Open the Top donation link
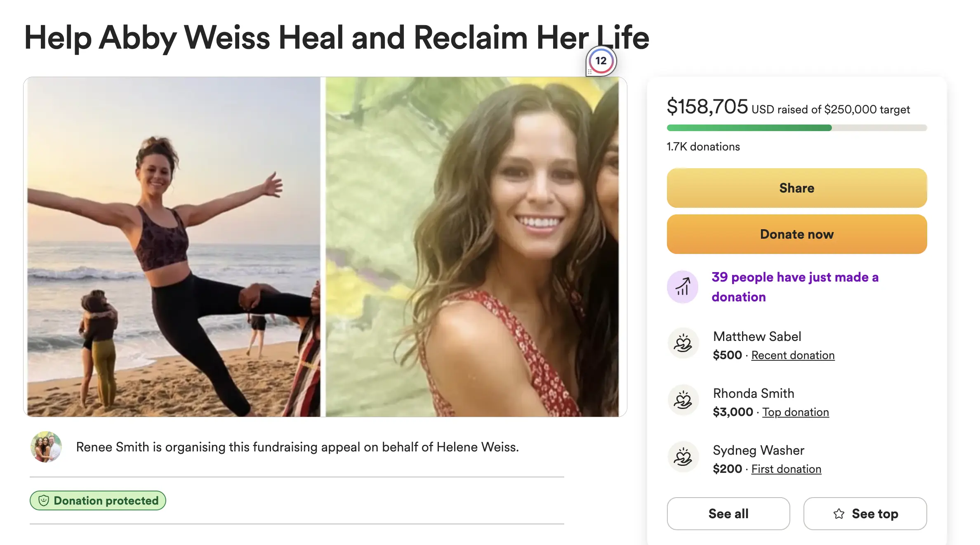Viewport: 980px width, 545px height. point(795,412)
